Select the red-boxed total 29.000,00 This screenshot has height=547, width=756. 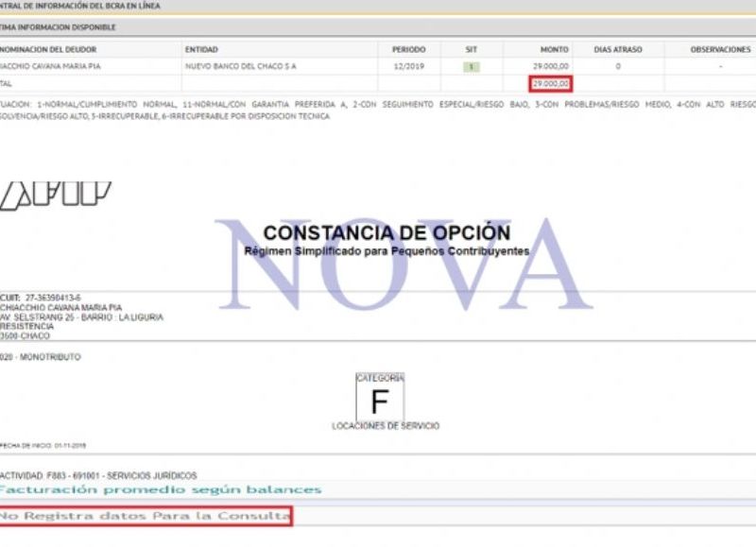pyautogui.click(x=551, y=84)
